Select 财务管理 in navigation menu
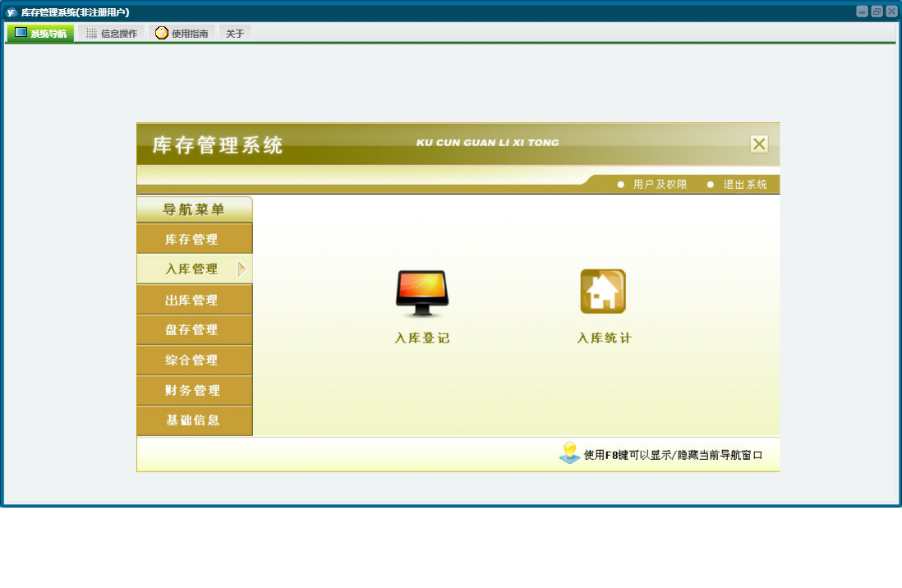The image size is (902, 588). click(x=195, y=390)
